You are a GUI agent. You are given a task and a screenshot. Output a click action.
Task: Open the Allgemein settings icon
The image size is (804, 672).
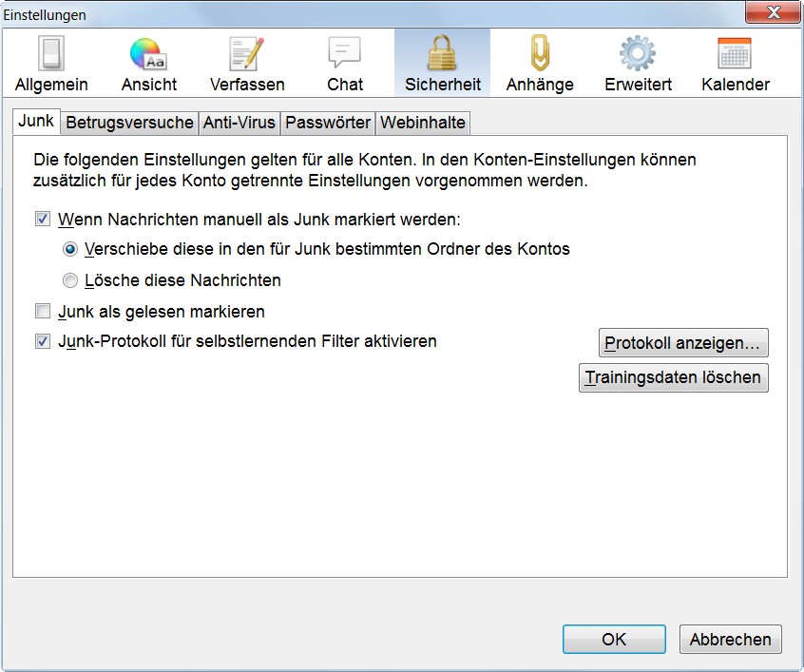click(x=51, y=55)
